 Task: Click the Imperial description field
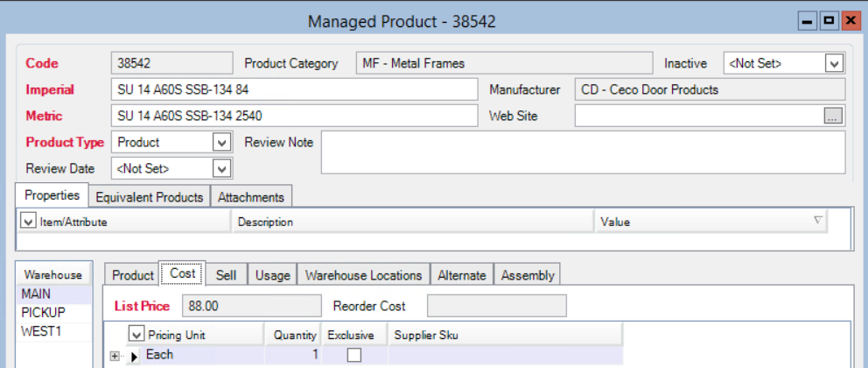coord(294,89)
